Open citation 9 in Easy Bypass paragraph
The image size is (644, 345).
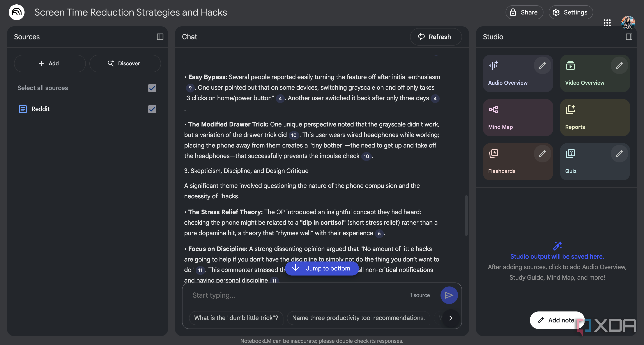pyautogui.click(x=190, y=88)
